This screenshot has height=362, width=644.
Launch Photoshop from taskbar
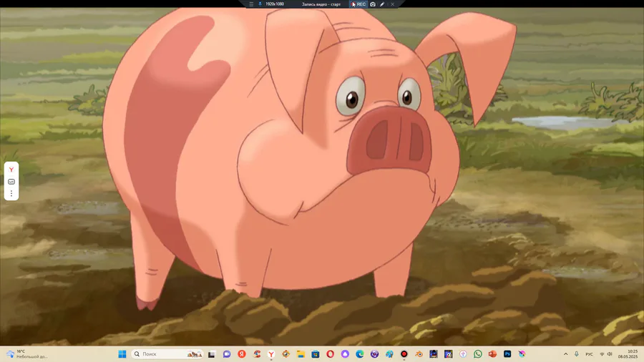(507, 354)
